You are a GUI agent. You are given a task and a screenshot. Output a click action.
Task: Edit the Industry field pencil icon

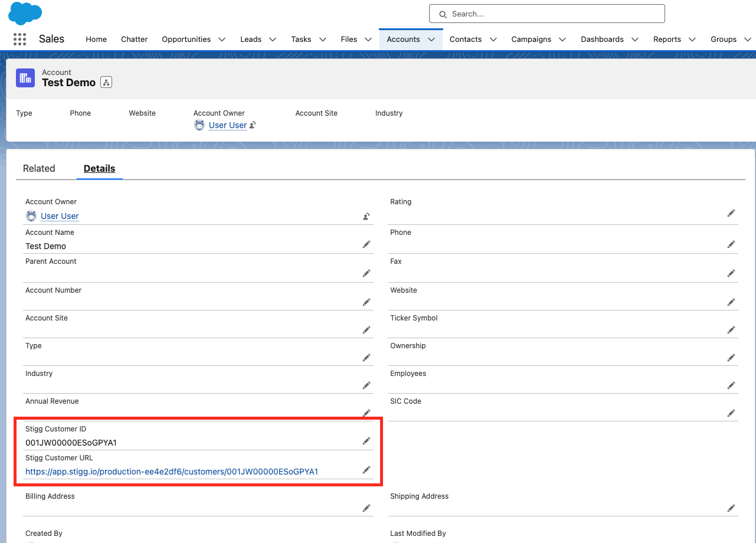click(366, 385)
